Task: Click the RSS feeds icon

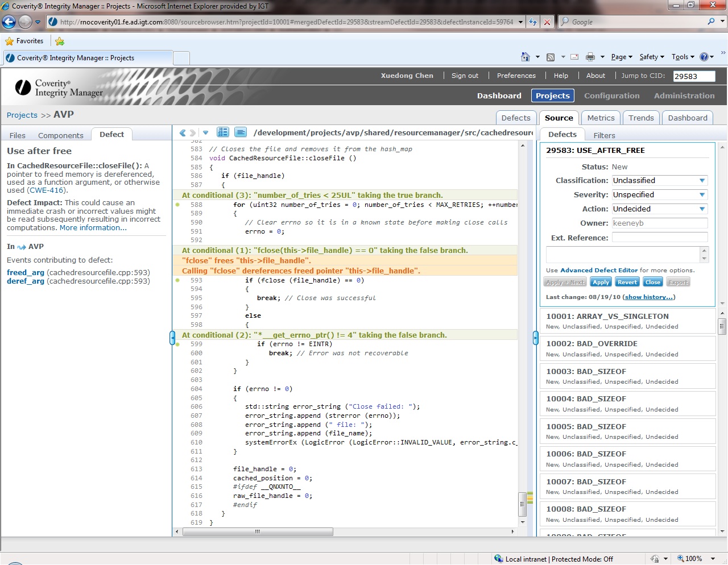Action: point(550,57)
